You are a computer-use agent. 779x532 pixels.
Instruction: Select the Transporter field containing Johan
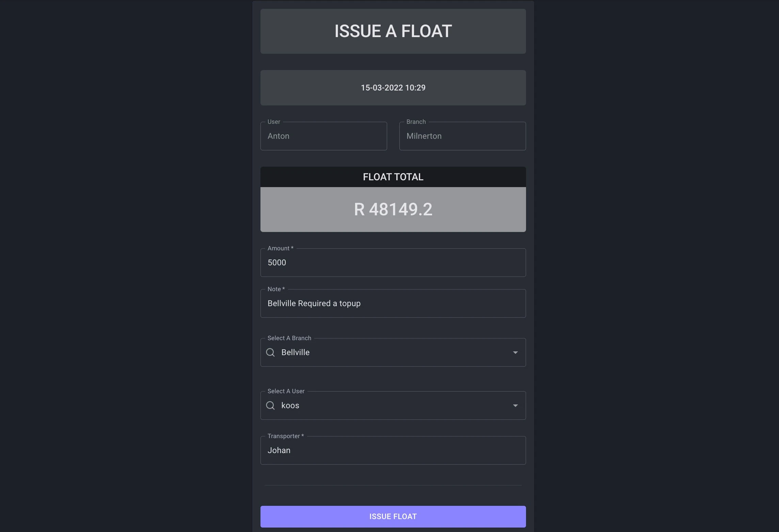click(393, 450)
